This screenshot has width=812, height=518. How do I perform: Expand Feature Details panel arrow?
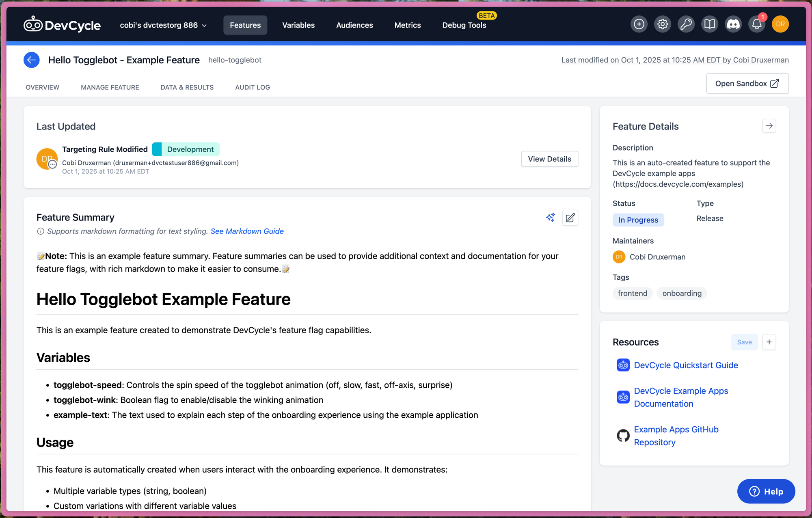click(x=769, y=126)
